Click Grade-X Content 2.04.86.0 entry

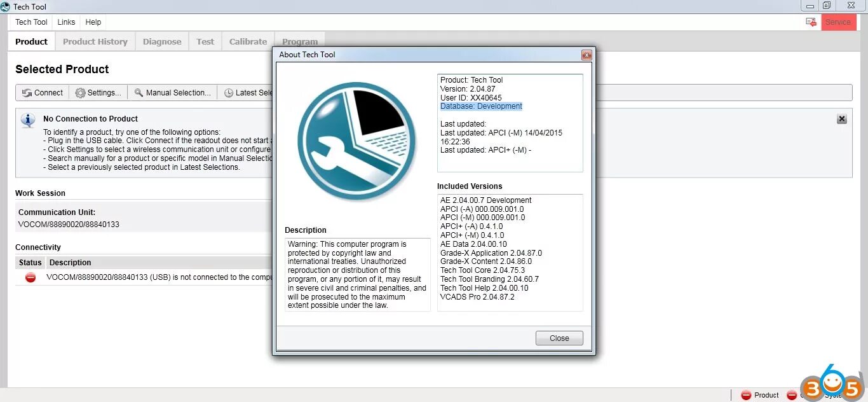(x=486, y=261)
